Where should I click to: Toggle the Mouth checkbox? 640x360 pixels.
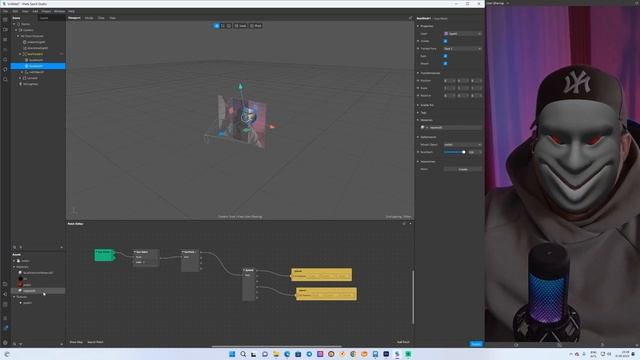[x=445, y=64]
